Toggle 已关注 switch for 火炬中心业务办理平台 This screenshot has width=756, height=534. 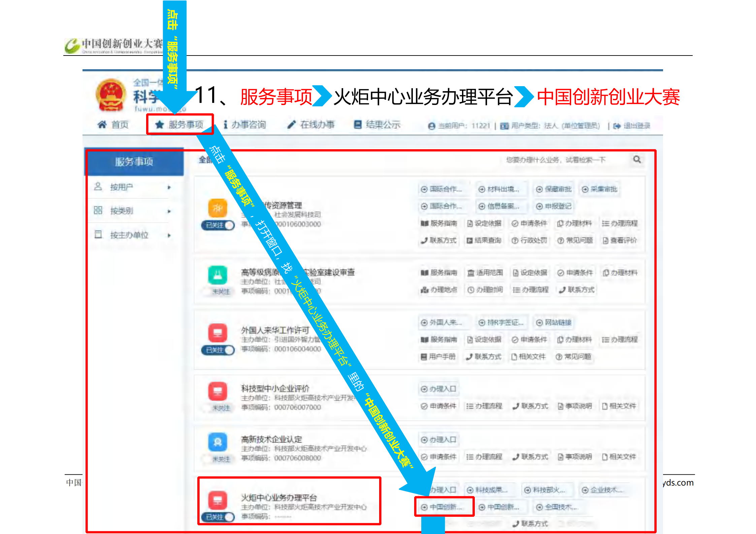click(218, 517)
